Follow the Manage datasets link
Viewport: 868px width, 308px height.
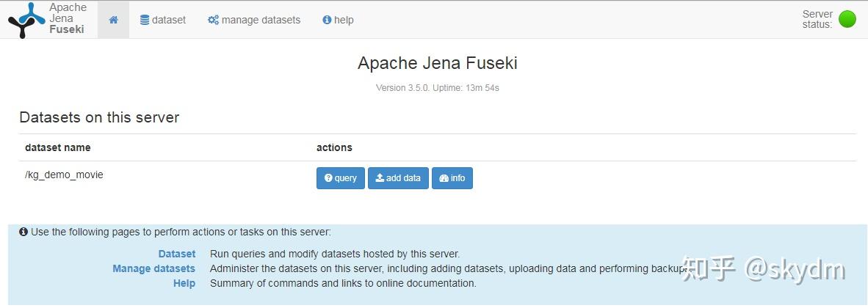click(x=153, y=268)
